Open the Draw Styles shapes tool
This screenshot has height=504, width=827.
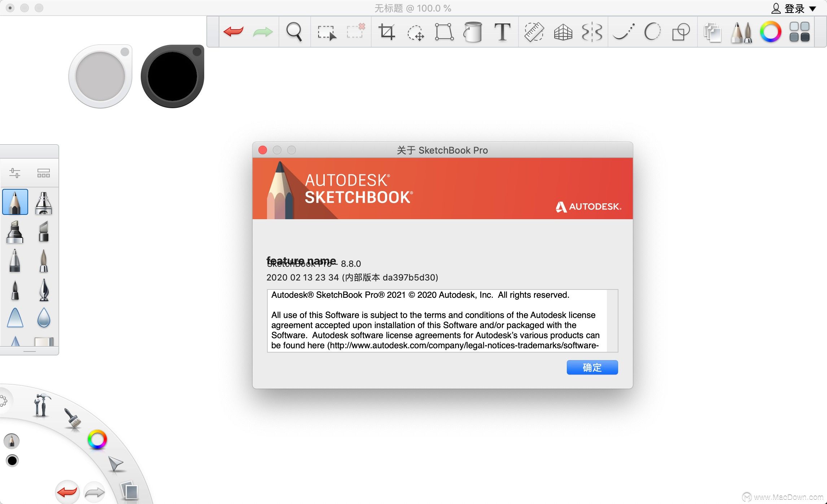pos(681,32)
